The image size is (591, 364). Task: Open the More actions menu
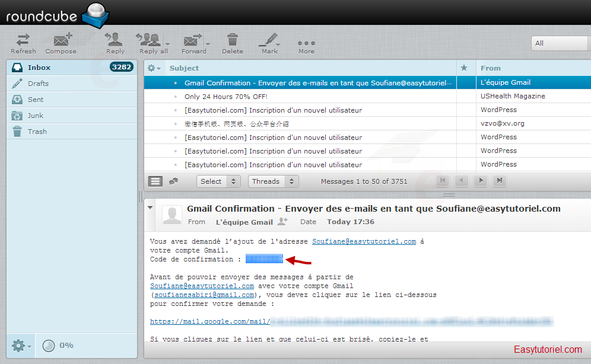tap(306, 47)
